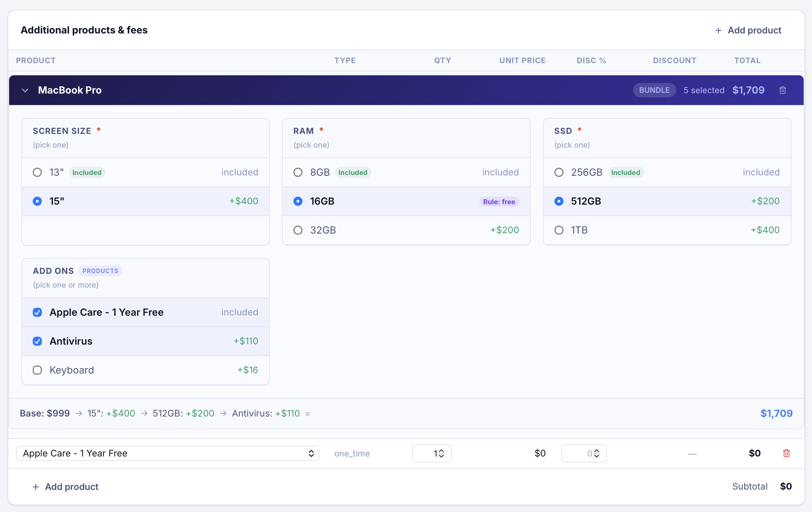The image size is (812, 512).
Task: Click the Included badge next to 13"
Action: tap(87, 173)
